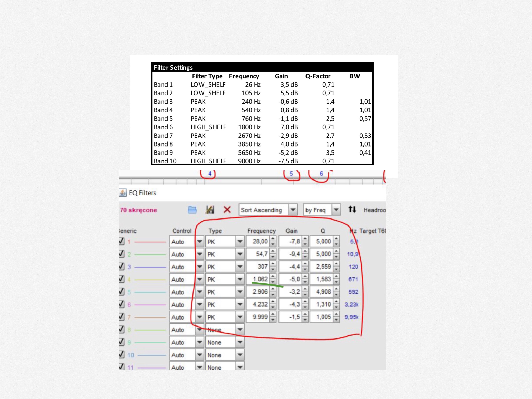
Task: Increase frequency of filter 1 with up arrow
Action: tap(273, 239)
